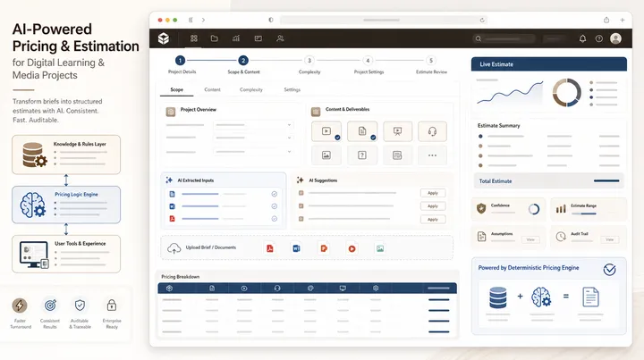This screenshot has height=360, width=644.
Task: Apply the middle AI suggestion
Action: [x=433, y=205]
